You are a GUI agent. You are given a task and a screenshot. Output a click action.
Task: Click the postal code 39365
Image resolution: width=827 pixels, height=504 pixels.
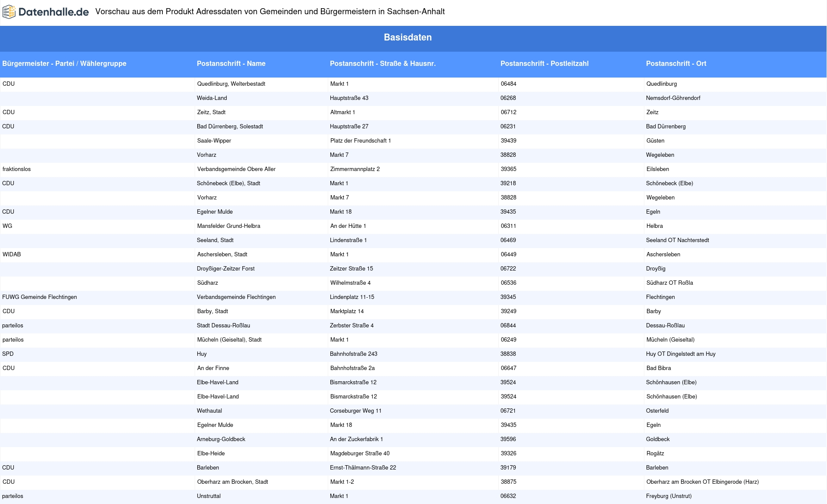point(508,169)
